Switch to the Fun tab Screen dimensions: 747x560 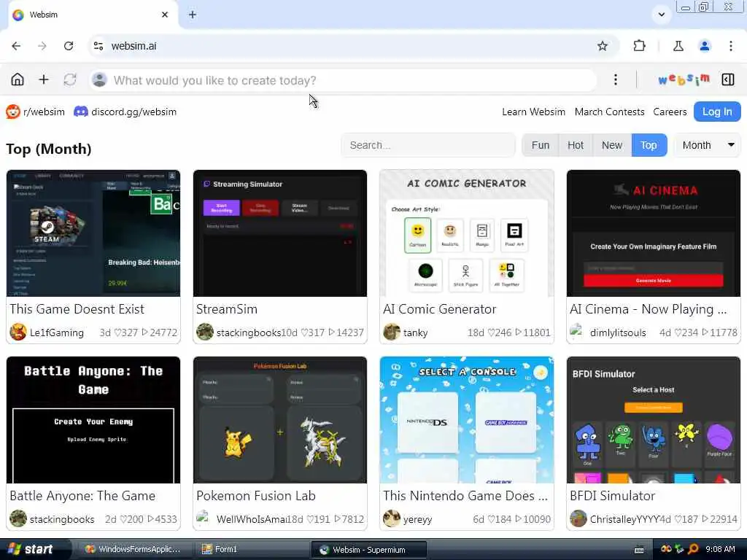[541, 145]
